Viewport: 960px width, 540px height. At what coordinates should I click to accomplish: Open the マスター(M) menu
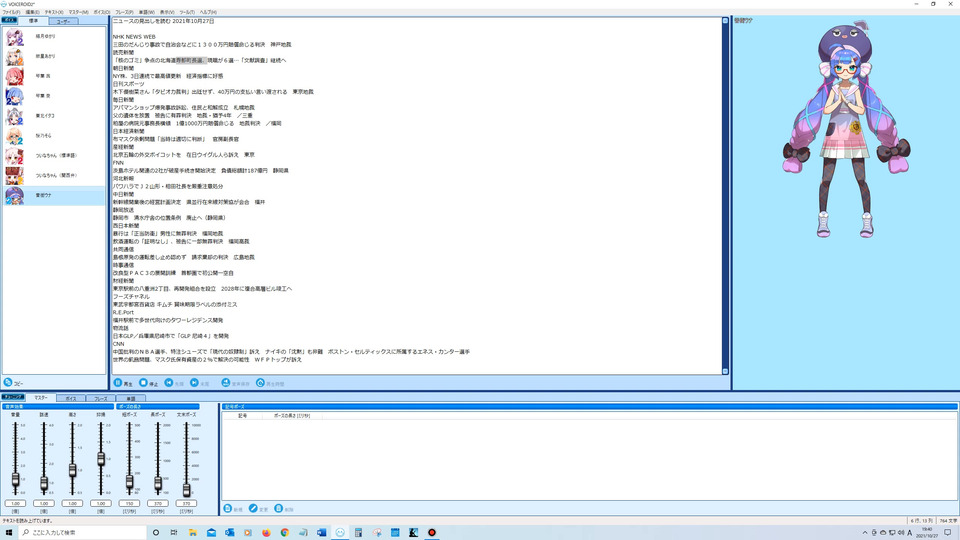78,12
